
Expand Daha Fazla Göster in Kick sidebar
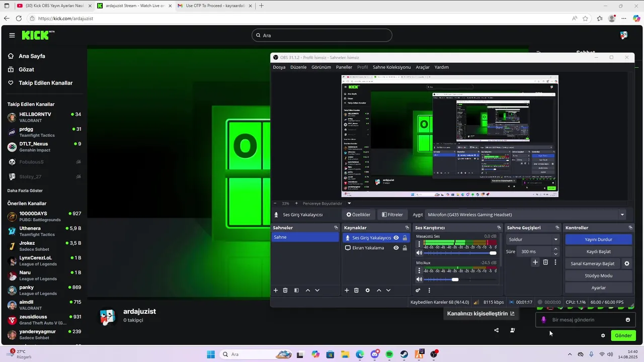click(x=25, y=191)
